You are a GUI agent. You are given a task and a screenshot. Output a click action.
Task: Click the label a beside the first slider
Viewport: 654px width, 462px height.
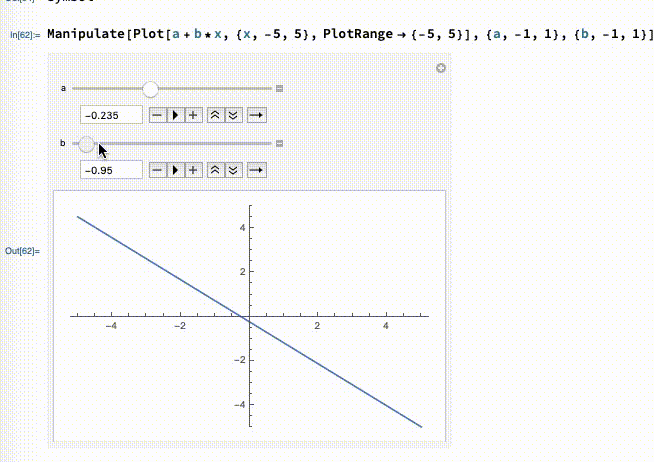pos(63,88)
